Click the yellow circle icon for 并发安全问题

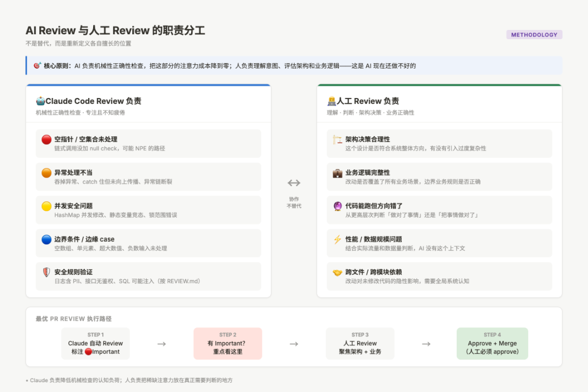point(46,206)
